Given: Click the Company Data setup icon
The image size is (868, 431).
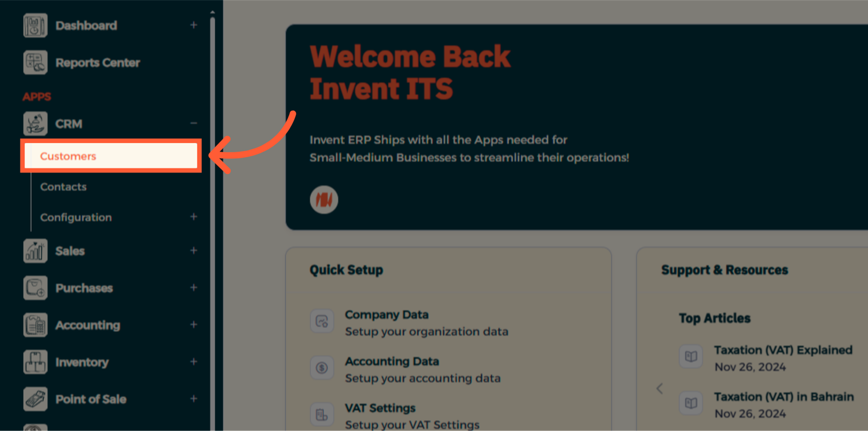Looking at the screenshot, I should pyautogui.click(x=322, y=321).
